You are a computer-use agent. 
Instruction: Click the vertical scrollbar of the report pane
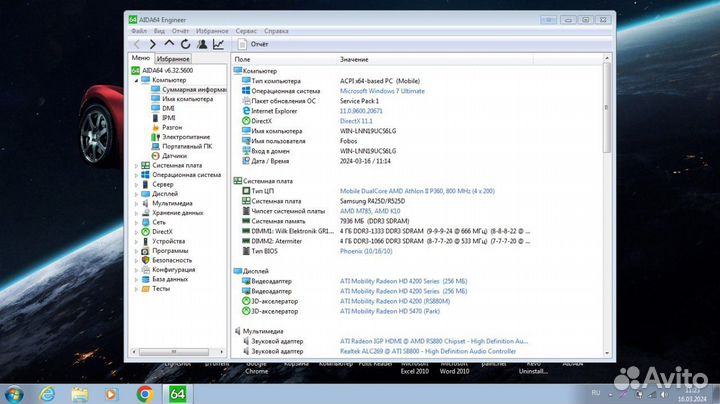point(607,107)
